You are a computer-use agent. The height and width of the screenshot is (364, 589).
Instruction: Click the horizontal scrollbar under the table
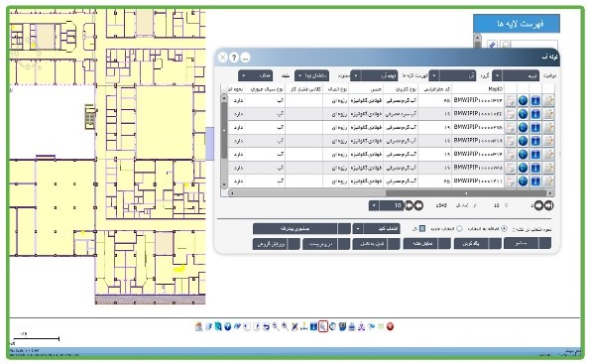pos(391,193)
